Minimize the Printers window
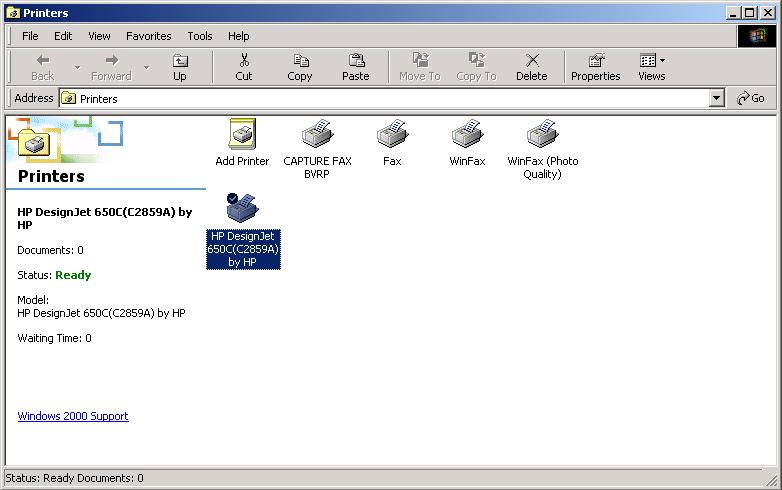782x490 pixels. tap(732, 13)
